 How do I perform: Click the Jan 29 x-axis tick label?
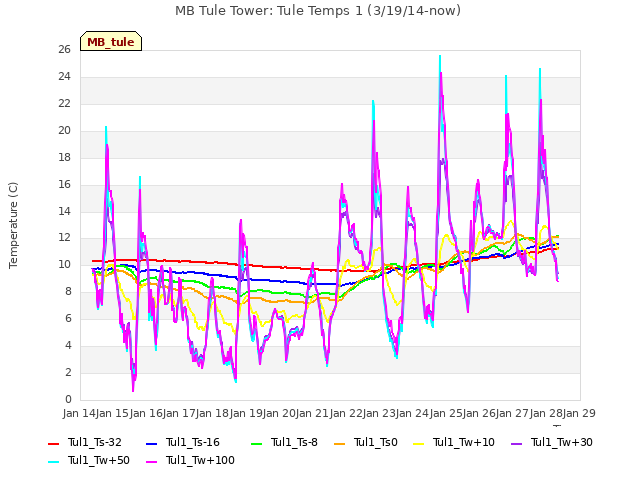tap(579, 413)
